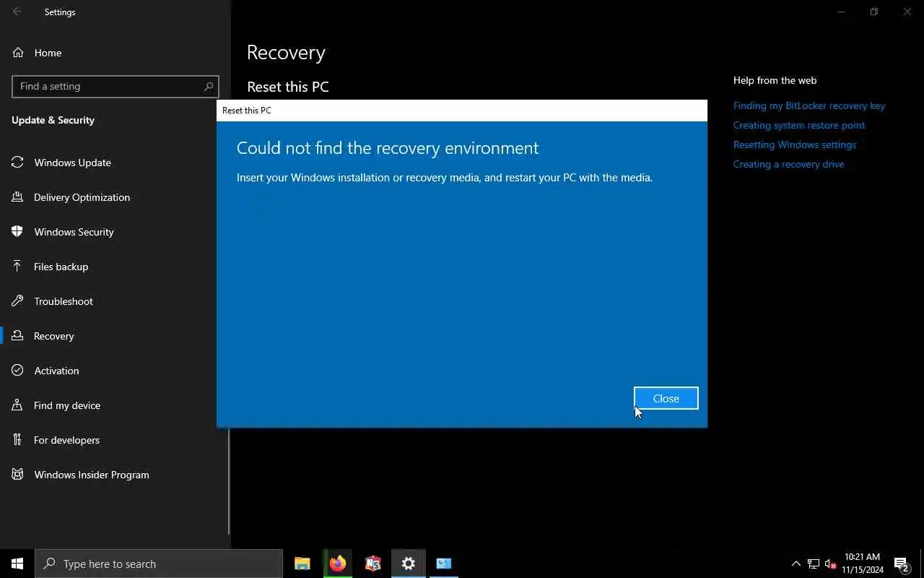Click the magnifier icon in Find a setting

coord(209,86)
